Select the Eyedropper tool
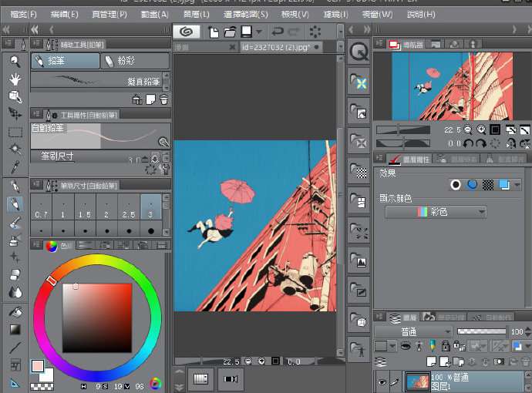532x393 pixels. pyautogui.click(x=15, y=167)
